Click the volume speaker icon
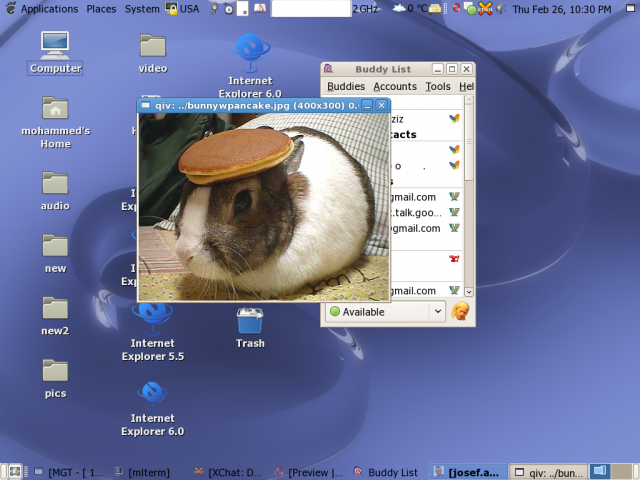Image resolution: width=640 pixels, height=480 pixels. click(x=501, y=9)
